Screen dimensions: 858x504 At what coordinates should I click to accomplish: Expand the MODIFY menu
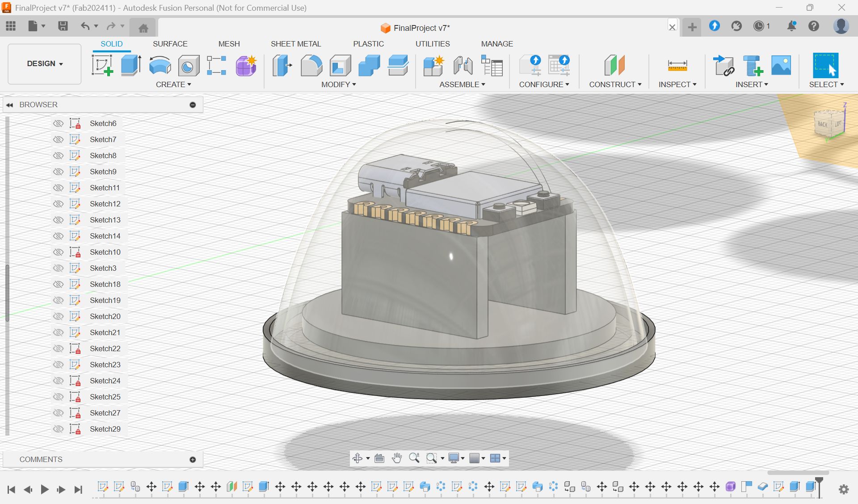click(339, 84)
